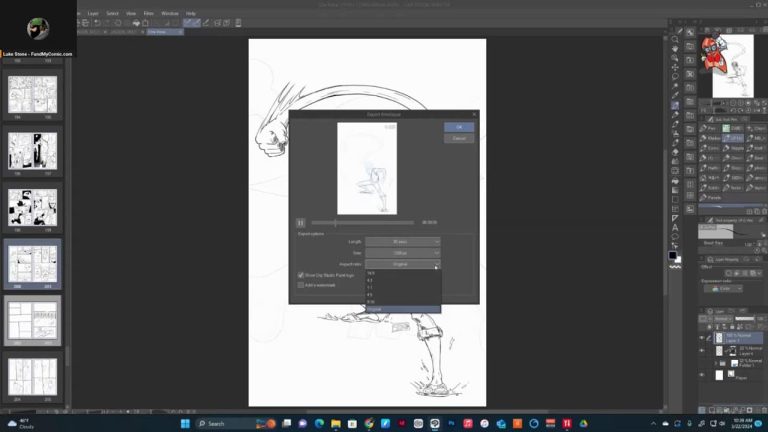Enable the Add a watermark checkbox
Image resolution: width=768 pixels, height=432 pixels.
click(301, 285)
